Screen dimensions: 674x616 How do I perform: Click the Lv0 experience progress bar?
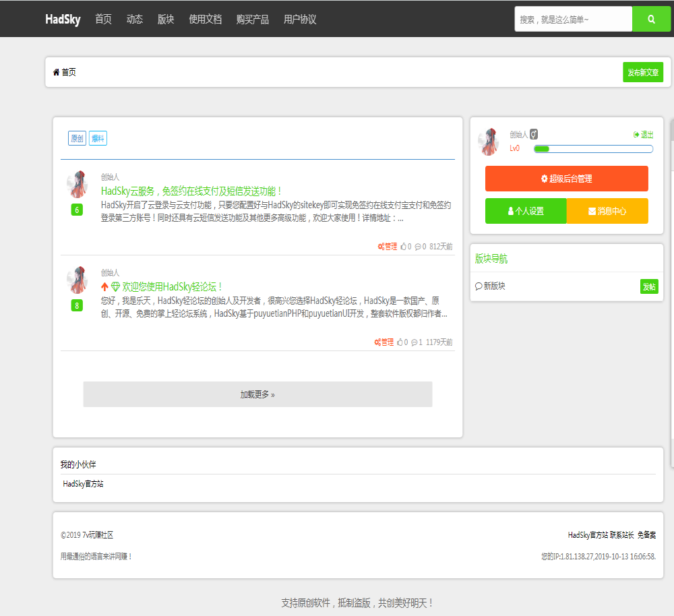click(593, 149)
